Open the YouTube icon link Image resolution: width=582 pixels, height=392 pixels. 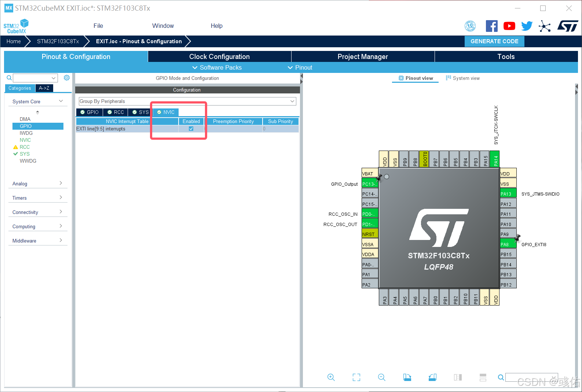coord(509,26)
